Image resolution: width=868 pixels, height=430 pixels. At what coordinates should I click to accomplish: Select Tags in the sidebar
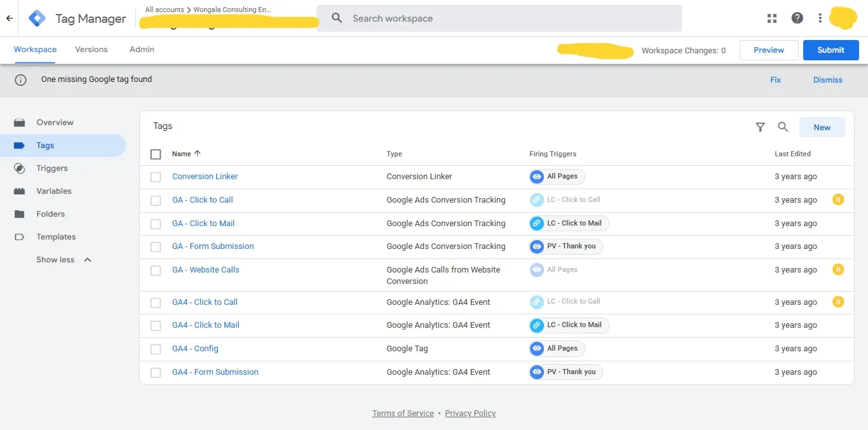(x=63, y=145)
